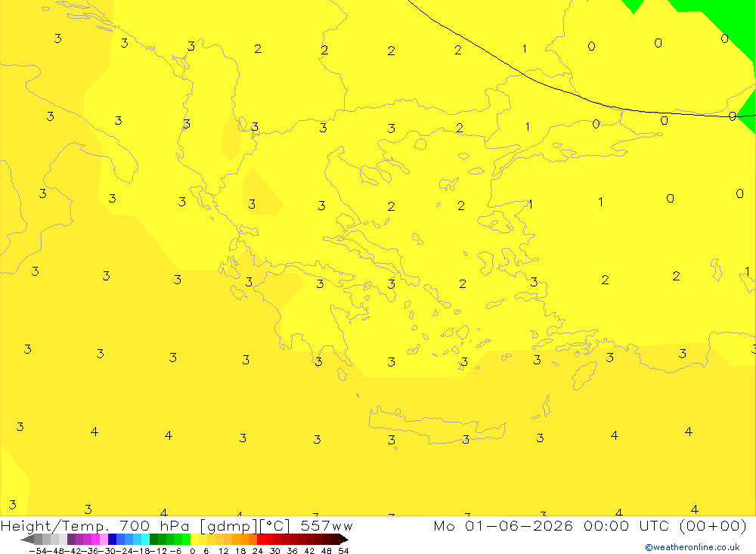
Task: Click the 36 label on the temperature scale
Action: 292,551
